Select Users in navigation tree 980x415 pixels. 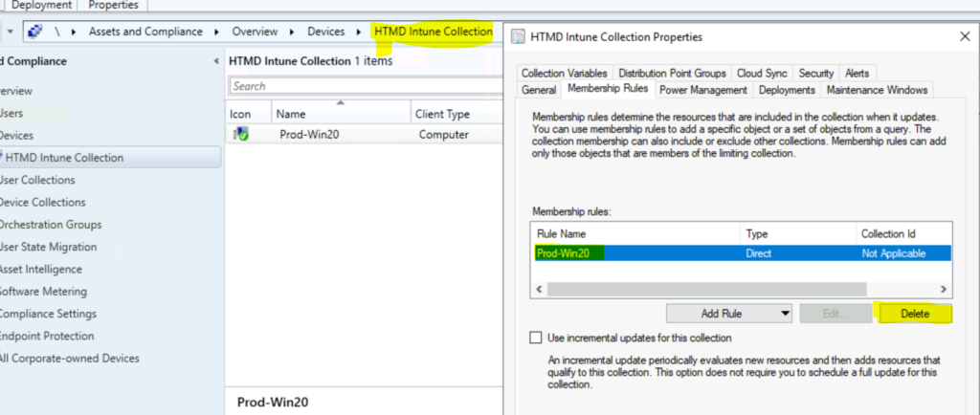(x=11, y=113)
